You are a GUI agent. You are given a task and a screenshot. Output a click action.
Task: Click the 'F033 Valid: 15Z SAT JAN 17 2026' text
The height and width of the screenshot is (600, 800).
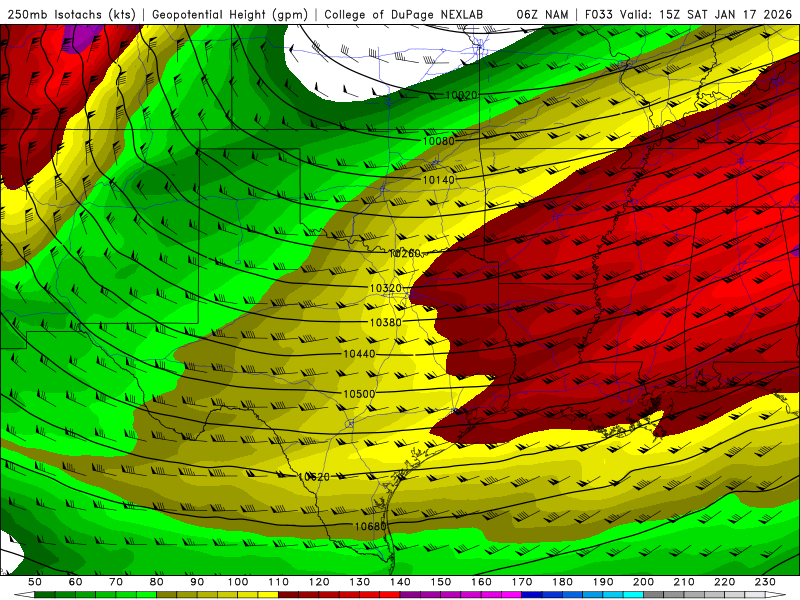coord(688,15)
